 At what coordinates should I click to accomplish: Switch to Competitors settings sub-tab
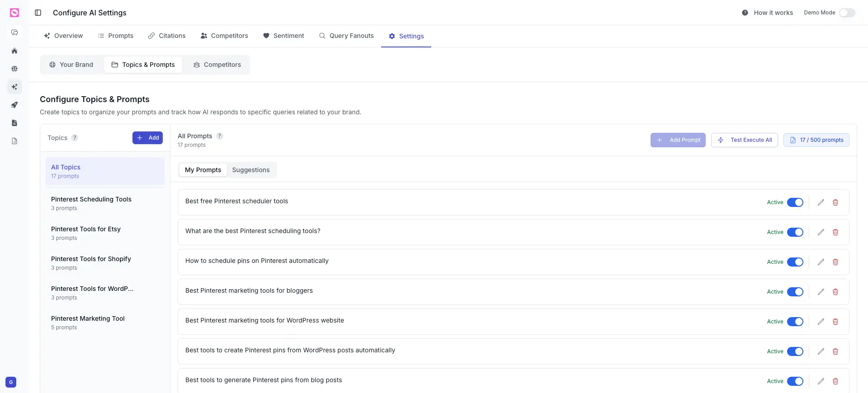[x=217, y=65]
